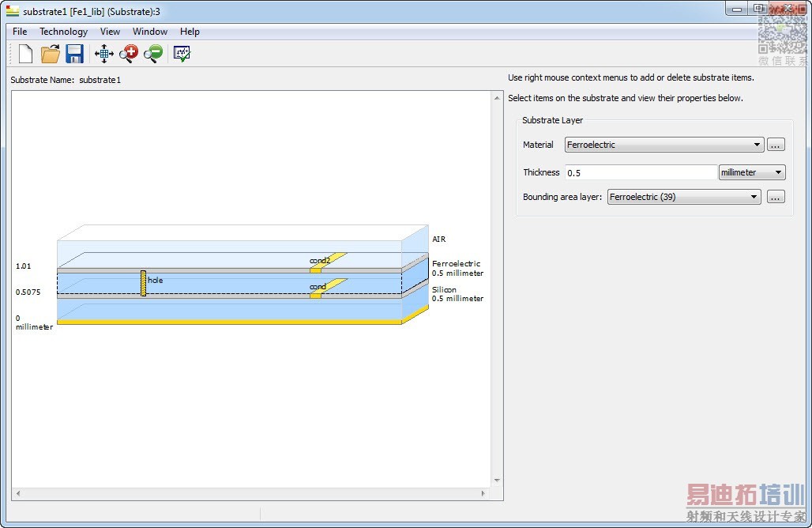The width and height of the screenshot is (812, 528).
Task: Click the ellipsis button beside Bounding area layer
Action: (x=776, y=197)
